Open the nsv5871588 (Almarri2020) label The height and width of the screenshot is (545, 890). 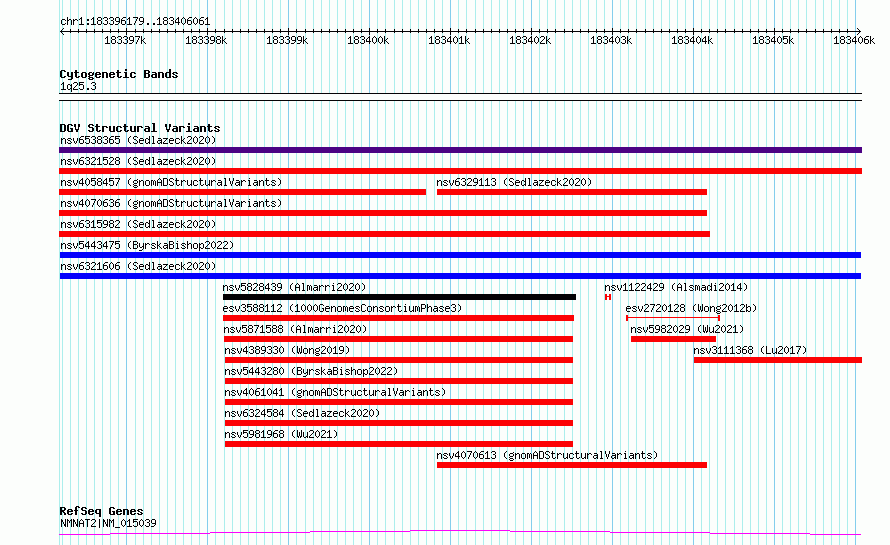[295, 329]
